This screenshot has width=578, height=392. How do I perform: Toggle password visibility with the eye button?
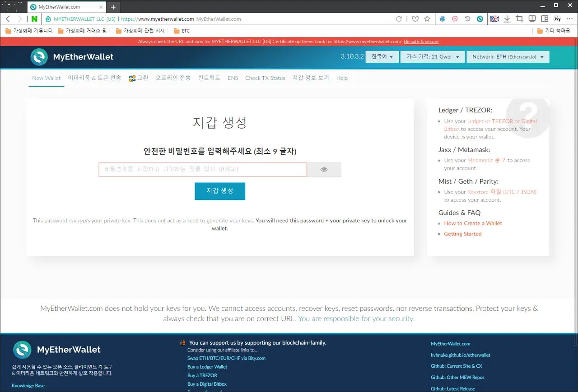[x=324, y=170]
